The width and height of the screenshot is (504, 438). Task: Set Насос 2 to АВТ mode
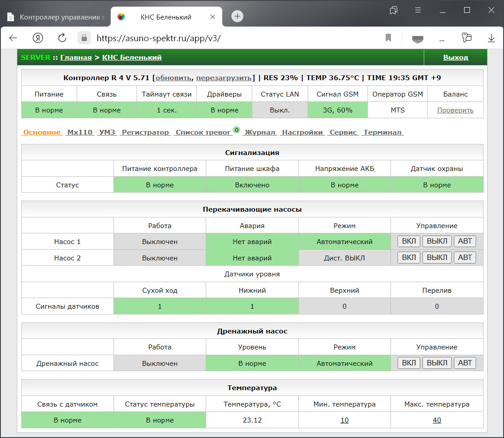(465, 258)
